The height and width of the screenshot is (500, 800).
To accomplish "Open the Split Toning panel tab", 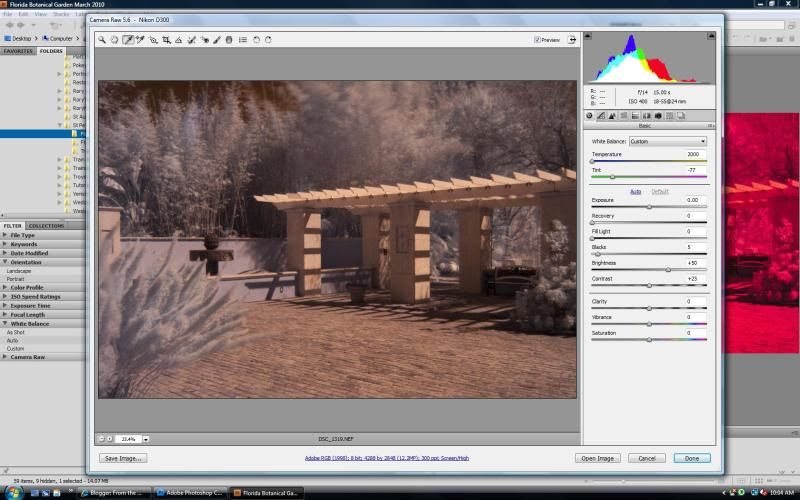I will click(x=635, y=116).
